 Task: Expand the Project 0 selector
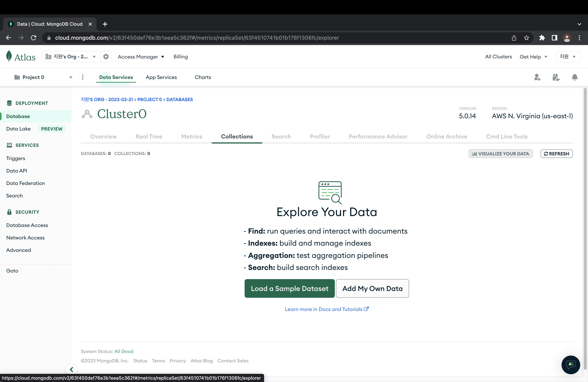click(44, 77)
